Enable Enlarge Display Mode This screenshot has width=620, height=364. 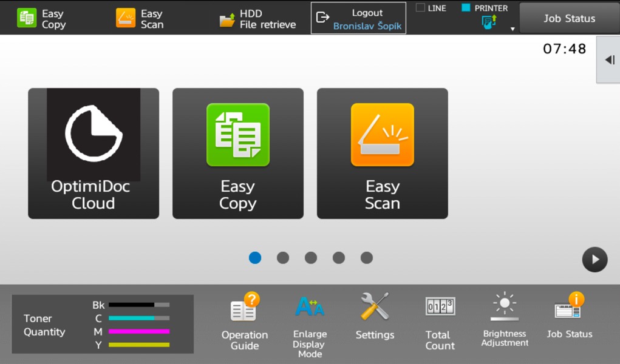[310, 325]
